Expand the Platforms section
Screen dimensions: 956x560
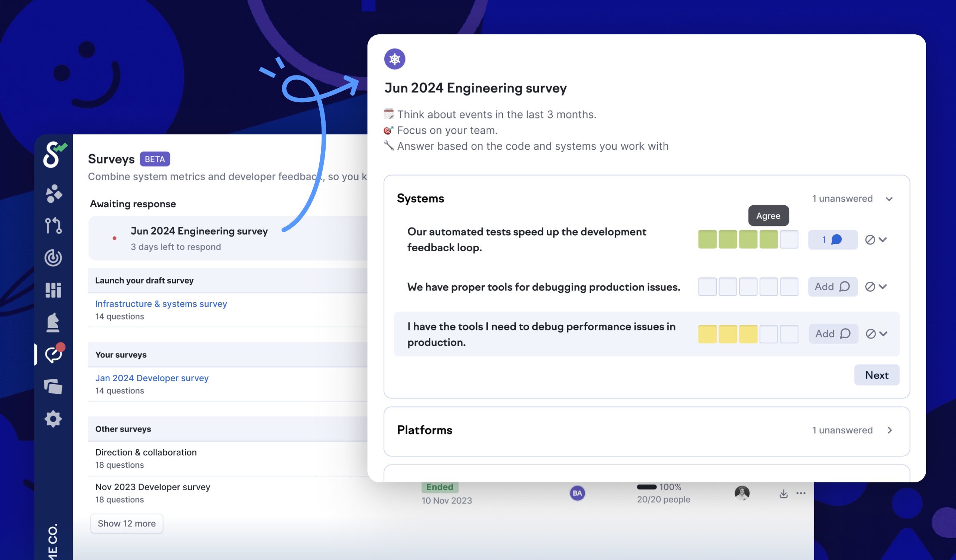click(889, 430)
